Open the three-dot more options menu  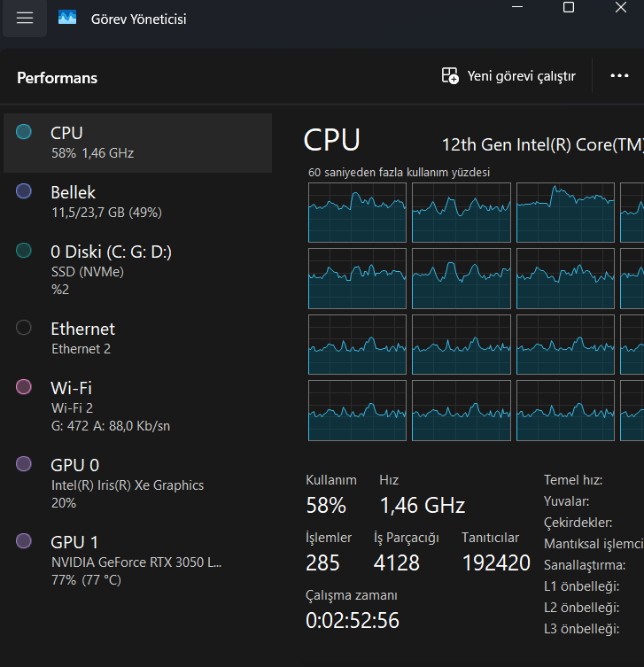pos(619,75)
